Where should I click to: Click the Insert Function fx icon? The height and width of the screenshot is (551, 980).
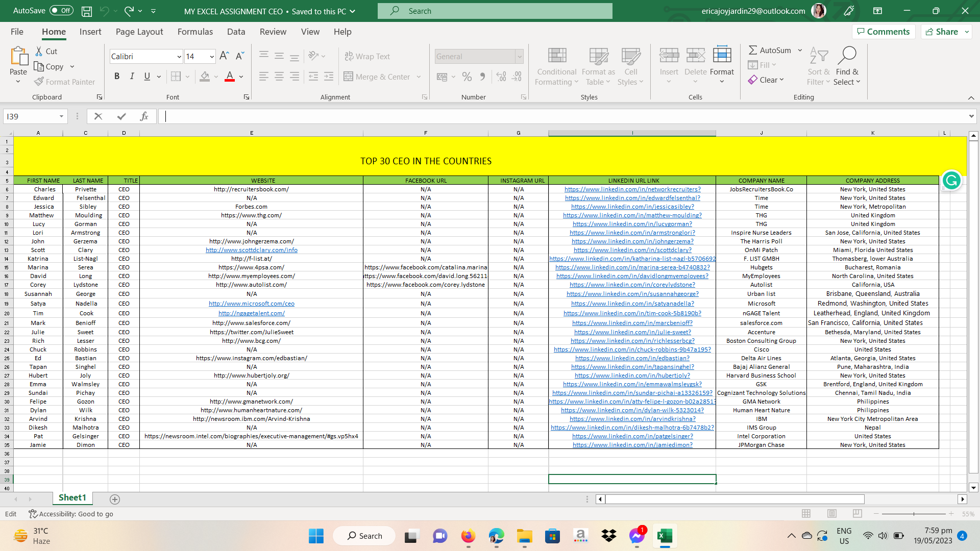[144, 116]
